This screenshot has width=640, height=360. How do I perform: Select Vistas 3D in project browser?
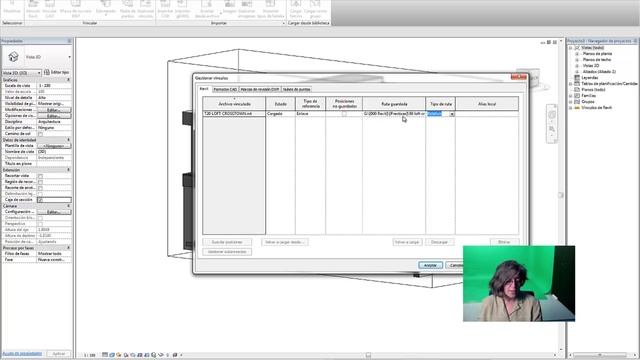[x=591, y=66]
